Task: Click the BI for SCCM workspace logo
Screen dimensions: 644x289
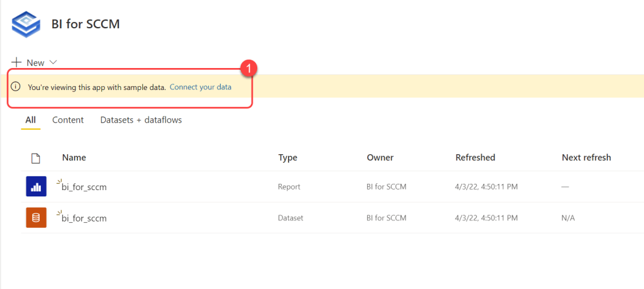Action: [26, 25]
